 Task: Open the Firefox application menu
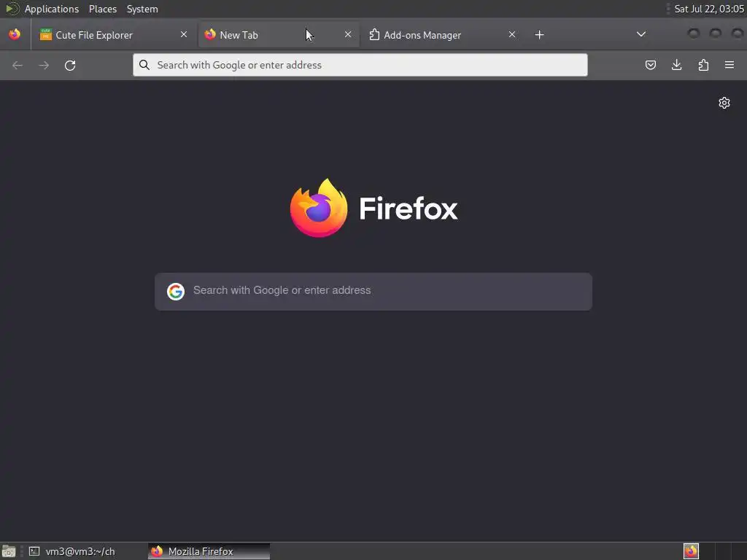pos(729,65)
